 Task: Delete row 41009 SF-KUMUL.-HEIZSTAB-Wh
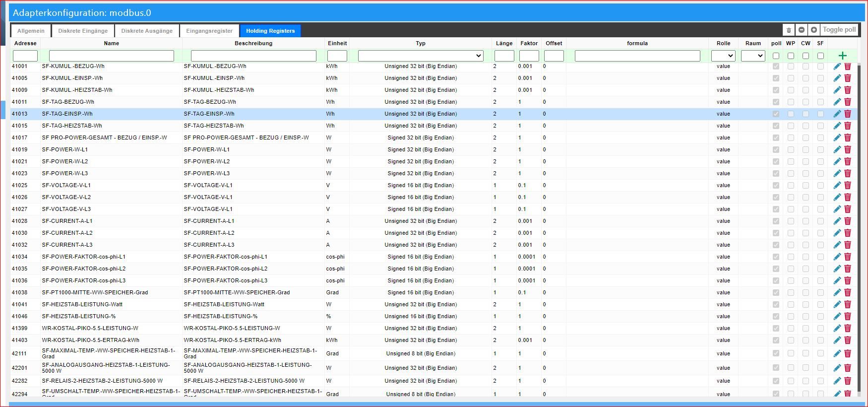(848, 90)
